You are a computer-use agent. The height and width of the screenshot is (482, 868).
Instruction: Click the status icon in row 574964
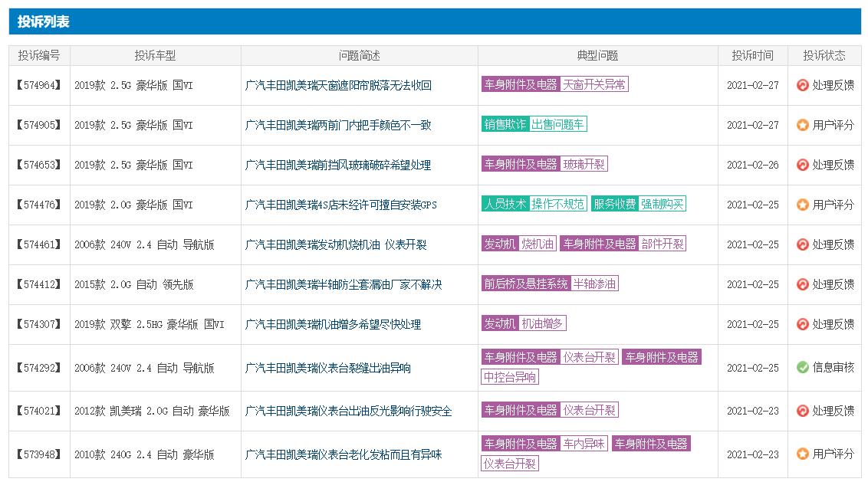pos(802,85)
